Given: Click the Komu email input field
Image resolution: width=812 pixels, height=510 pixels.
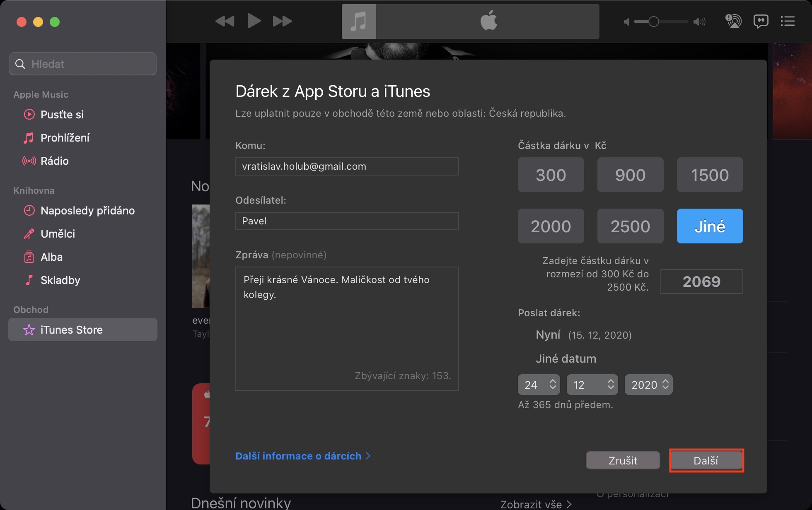Looking at the screenshot, I should [x=347, y=166].
